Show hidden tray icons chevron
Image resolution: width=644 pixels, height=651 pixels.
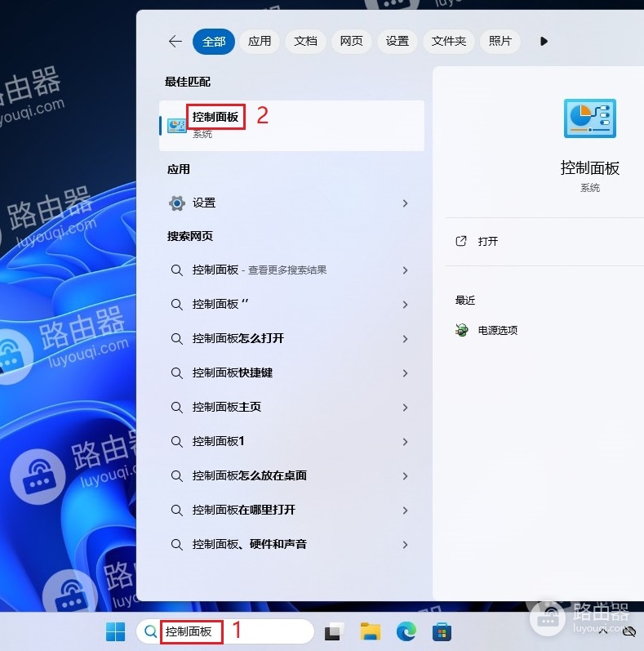point(603,631)
